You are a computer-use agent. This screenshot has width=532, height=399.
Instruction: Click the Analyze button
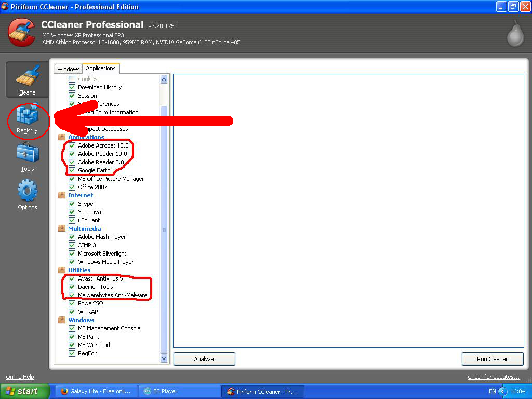coord(204,359)
